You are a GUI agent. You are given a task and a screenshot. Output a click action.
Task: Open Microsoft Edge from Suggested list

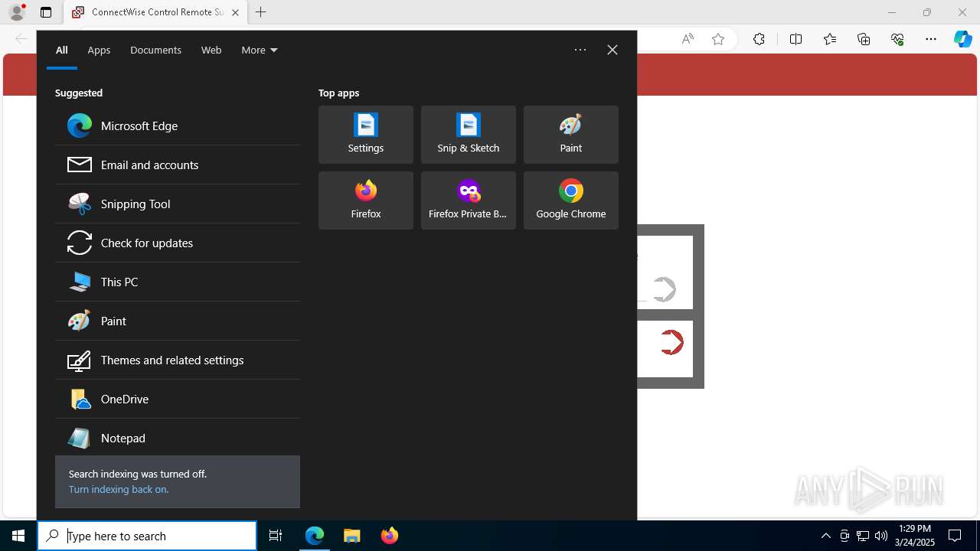point(178,126)
